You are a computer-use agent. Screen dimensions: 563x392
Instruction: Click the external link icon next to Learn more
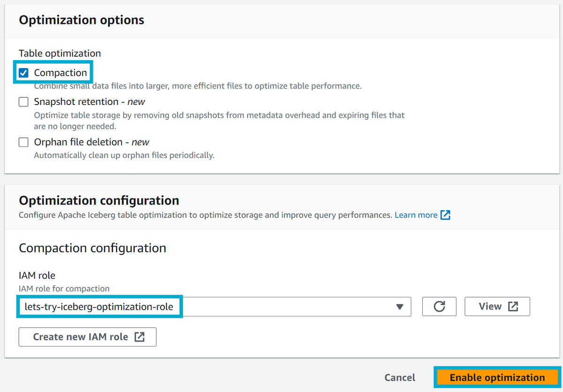(x=446, y=215)
